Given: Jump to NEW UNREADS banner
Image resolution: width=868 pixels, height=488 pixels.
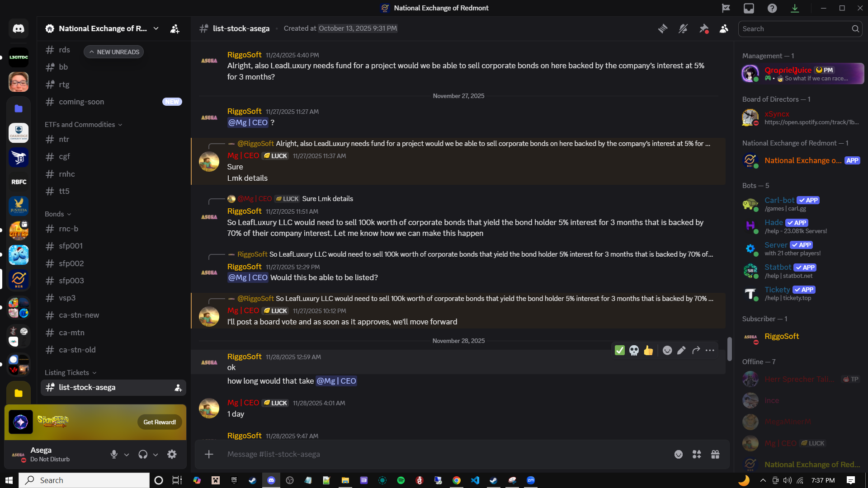Looking at the screenshot, I should tap(113, 52).
